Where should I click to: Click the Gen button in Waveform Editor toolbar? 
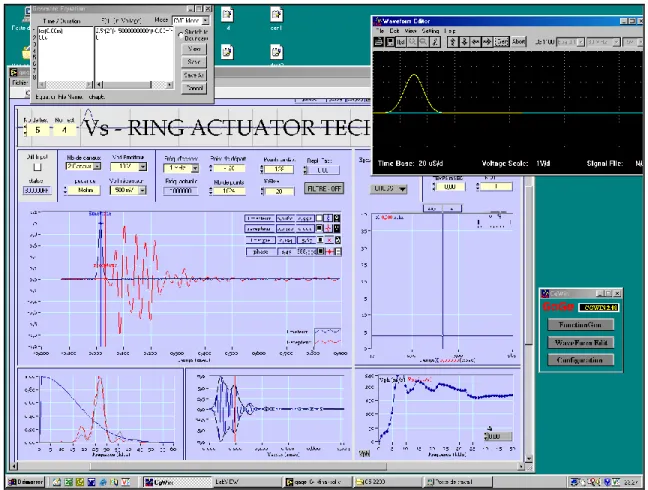click(x=502, y=42)
